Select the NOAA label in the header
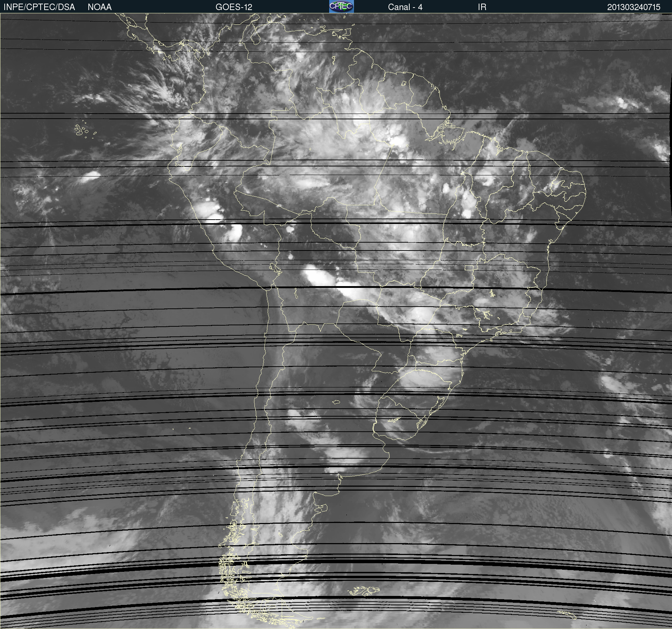 tap(100, 7)
